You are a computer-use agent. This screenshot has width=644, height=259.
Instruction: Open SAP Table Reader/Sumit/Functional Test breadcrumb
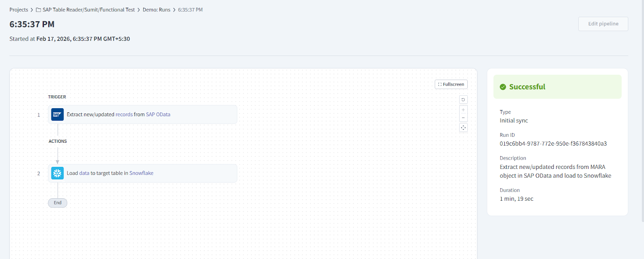point(89,10)
